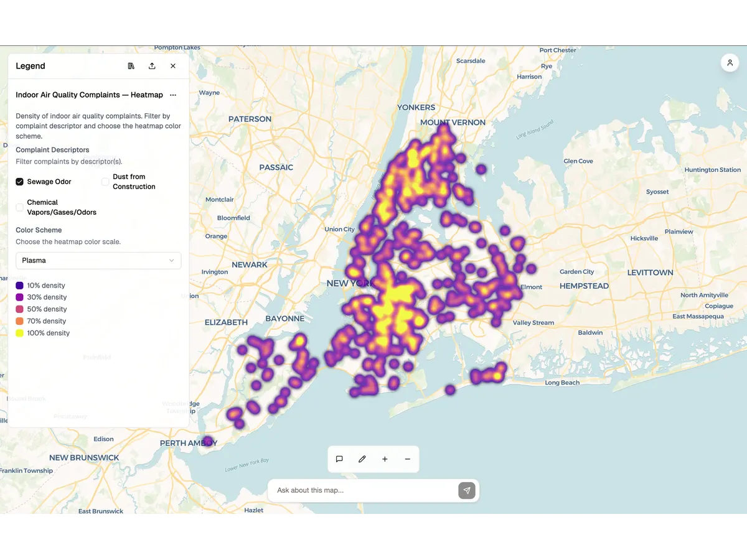Viewport: 747px width, 560px height.
Task: Click the comment tool icon
Action: [x=339, y=459]
